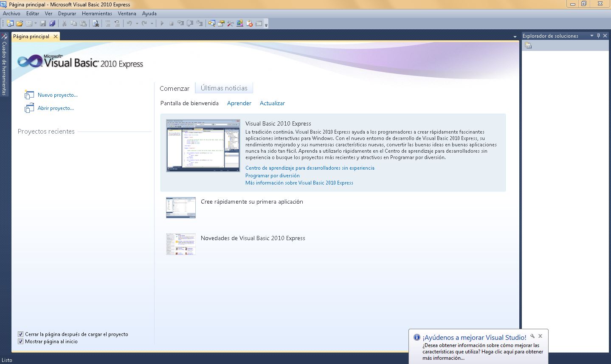The image size is (611, 364).
Task: Dismiss the improve Visual Studio notification popup
Action: coord(541,336)
